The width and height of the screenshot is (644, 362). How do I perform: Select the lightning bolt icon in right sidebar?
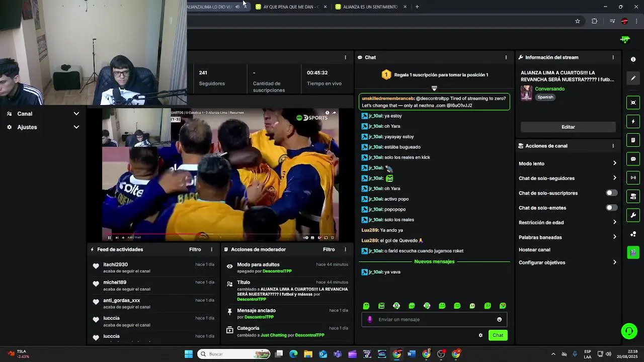click(633, 121)
